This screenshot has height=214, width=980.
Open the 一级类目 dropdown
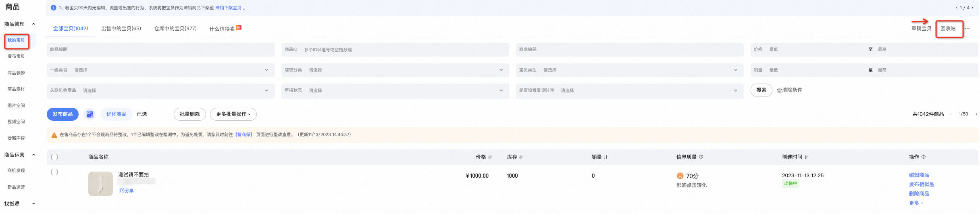(161, 70)
